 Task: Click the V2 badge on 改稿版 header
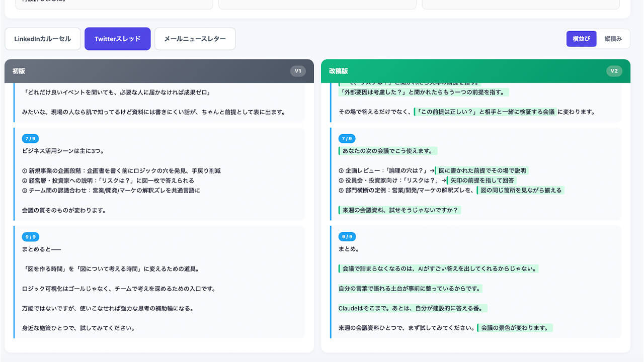click(x=614, y=71)
